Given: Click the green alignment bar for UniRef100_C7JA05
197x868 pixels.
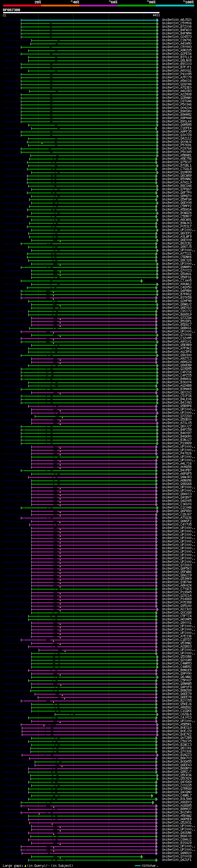Looking at the screenshot, I should tap(81, 281).
